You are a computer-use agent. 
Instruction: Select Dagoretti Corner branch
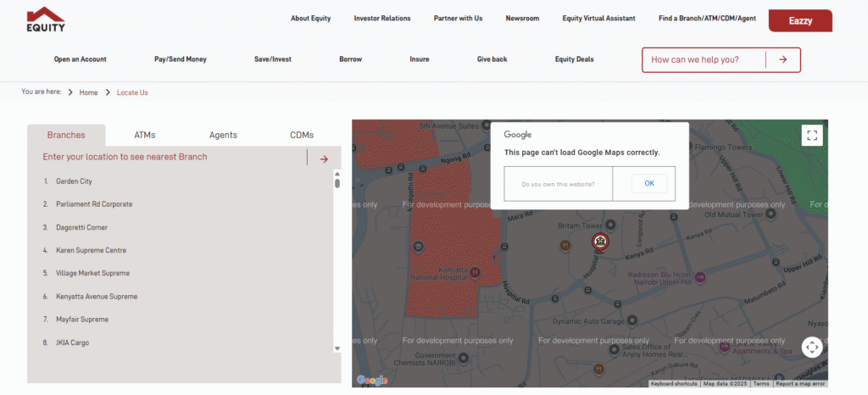click(x=82, y=227)
